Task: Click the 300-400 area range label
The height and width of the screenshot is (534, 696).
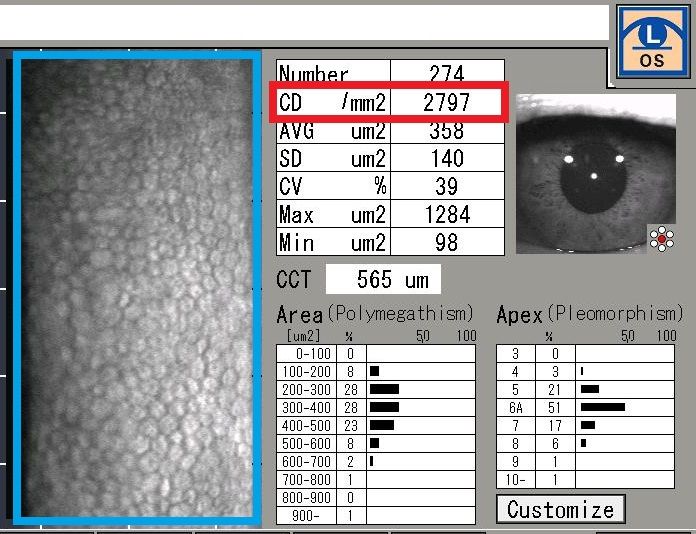Action: click(306, 408)
